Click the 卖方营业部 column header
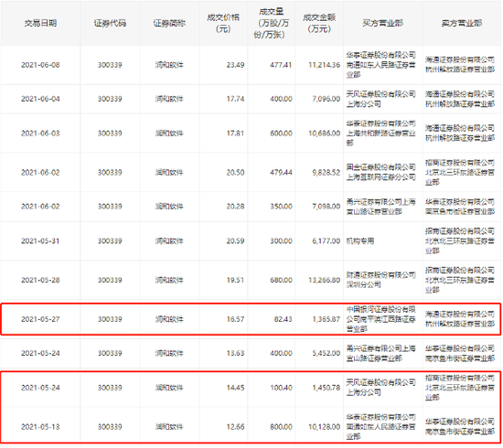 click(x=462, y=23)
